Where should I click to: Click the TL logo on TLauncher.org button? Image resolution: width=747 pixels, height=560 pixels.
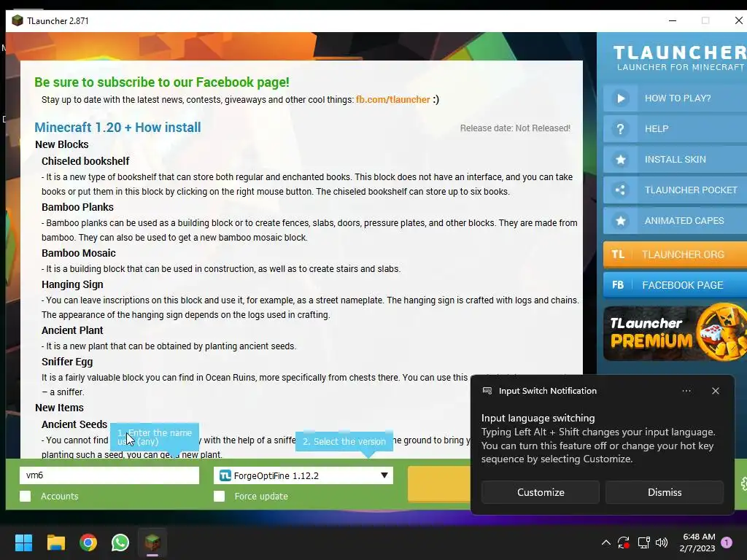[618, 254]
